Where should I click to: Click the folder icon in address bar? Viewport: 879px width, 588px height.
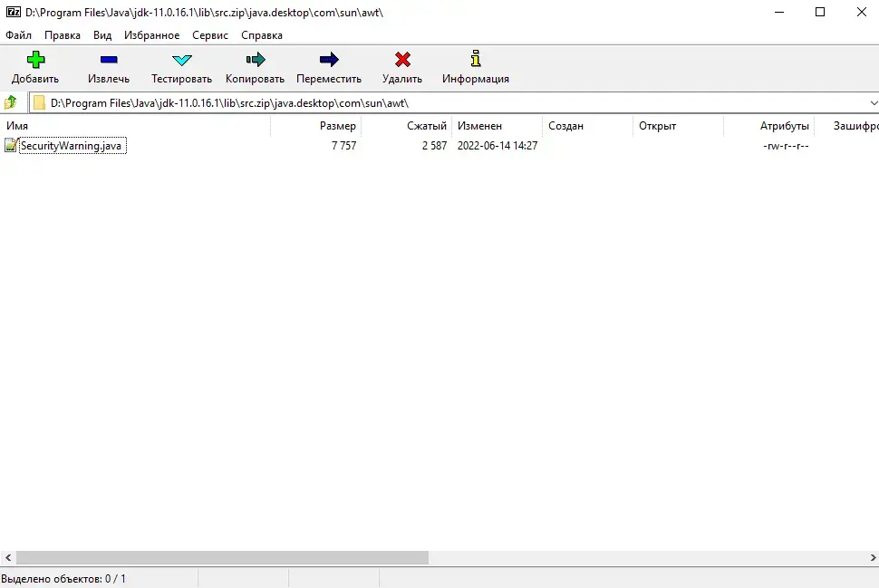39,103
